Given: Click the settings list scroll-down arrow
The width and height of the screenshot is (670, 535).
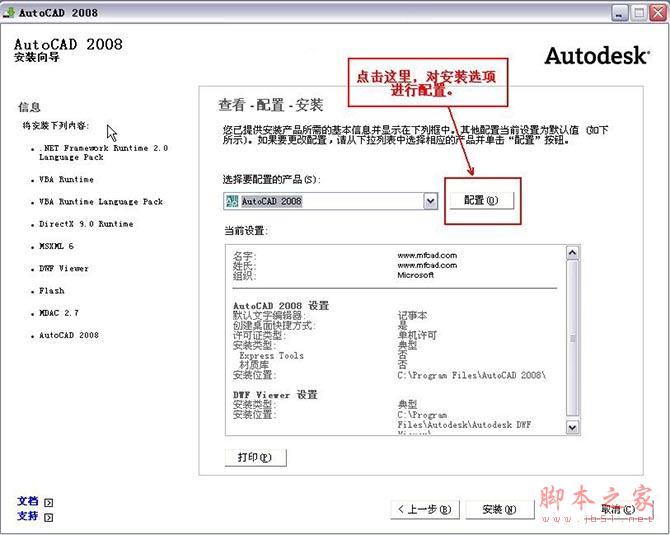Looking at the screenshot, I should 573,427.
